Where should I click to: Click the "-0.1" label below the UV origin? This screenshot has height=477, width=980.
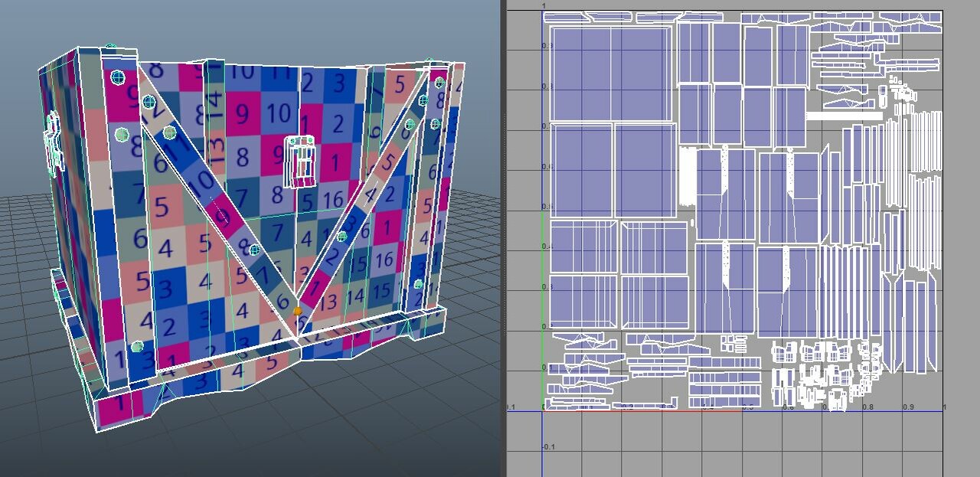point(549,446)
